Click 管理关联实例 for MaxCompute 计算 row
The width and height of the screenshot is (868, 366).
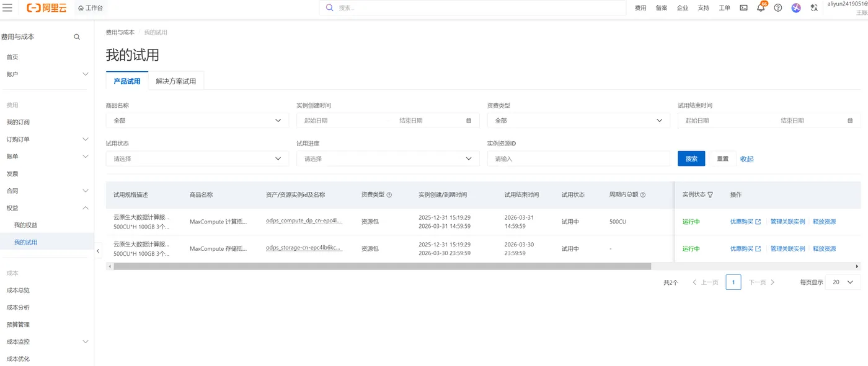pyautogui.click(x=787, y=222)
